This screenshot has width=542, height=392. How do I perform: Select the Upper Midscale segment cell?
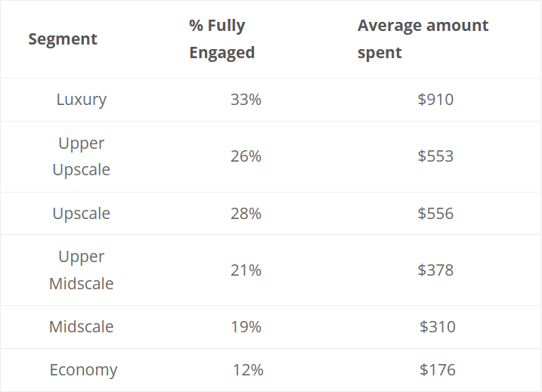coord(81,270)
